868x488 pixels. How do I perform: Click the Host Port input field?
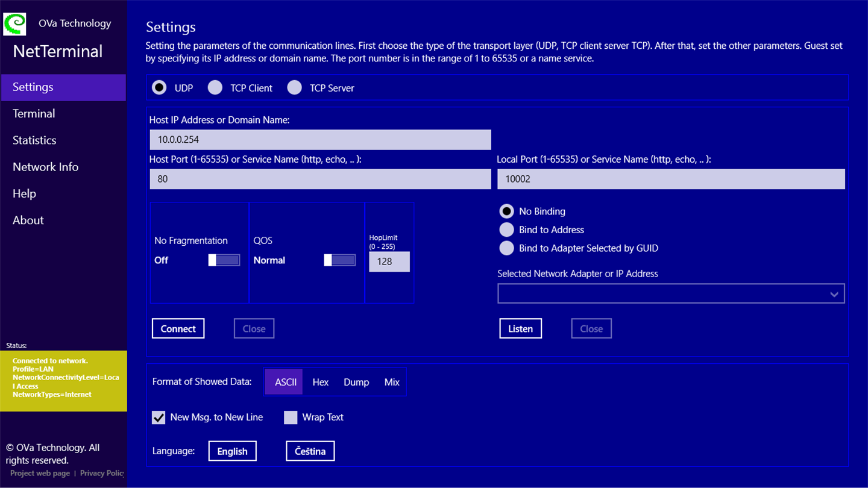(x=320, y=180)
